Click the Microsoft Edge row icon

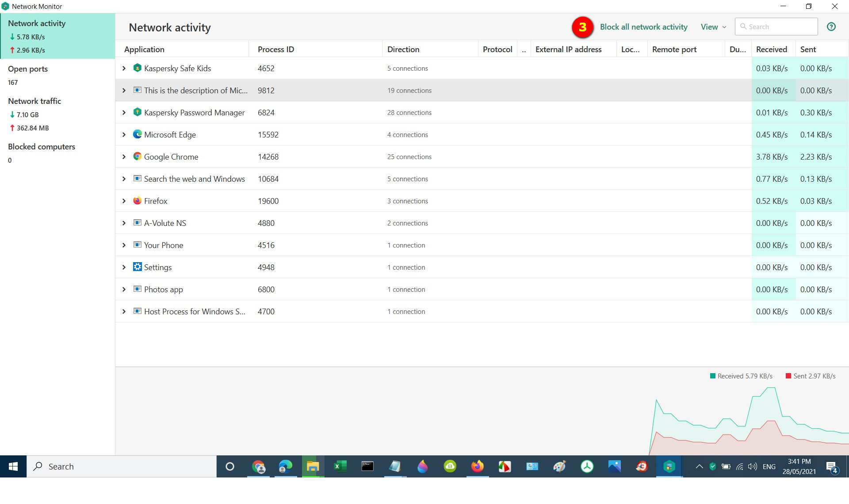point(137,134)
